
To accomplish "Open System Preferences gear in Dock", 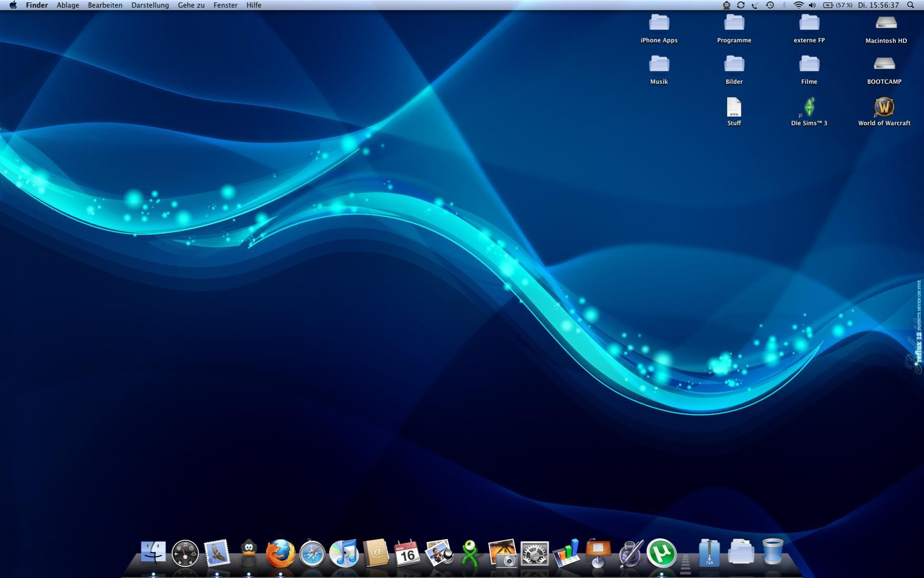I will [534, 553].
